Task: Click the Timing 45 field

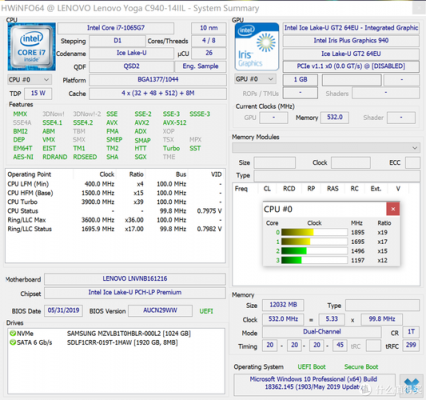Action: tap(340, 345)
